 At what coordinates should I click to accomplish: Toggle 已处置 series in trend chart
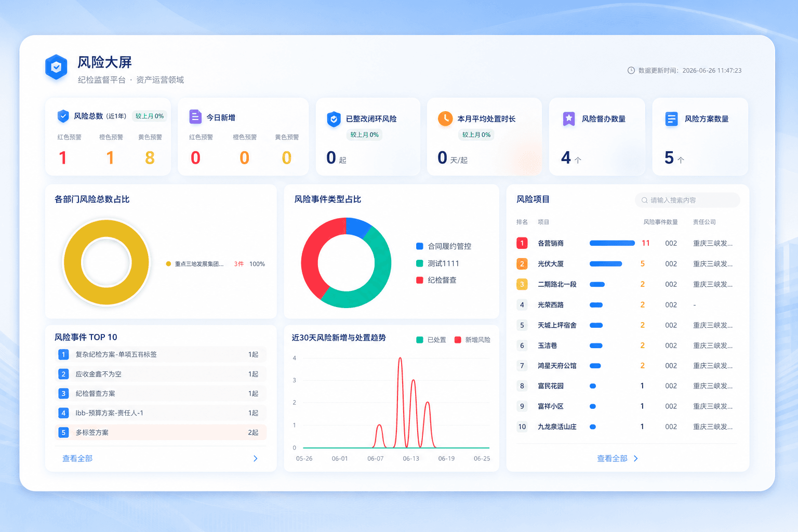[x=431, y=340]
